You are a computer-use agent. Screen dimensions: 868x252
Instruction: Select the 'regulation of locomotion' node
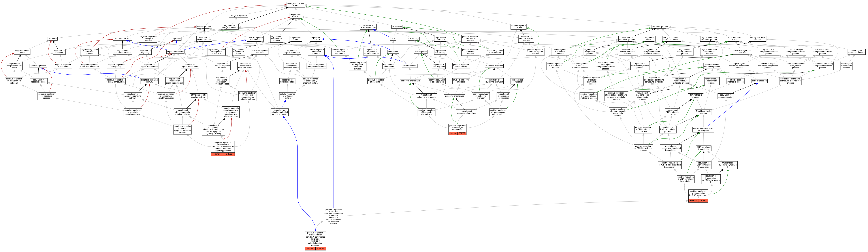[x=440, y=38]
